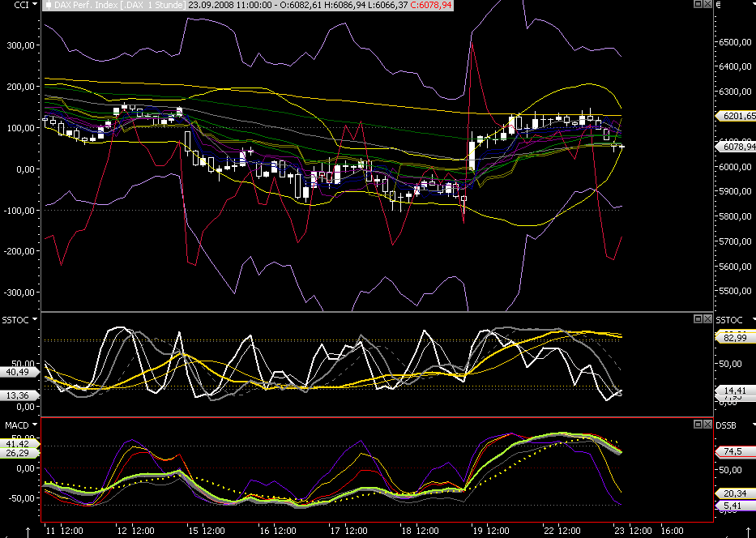The height and width of the screenshot is (538, 756).
Task: Click the 6300,00 price scale label
Action: tap(735, 92)
